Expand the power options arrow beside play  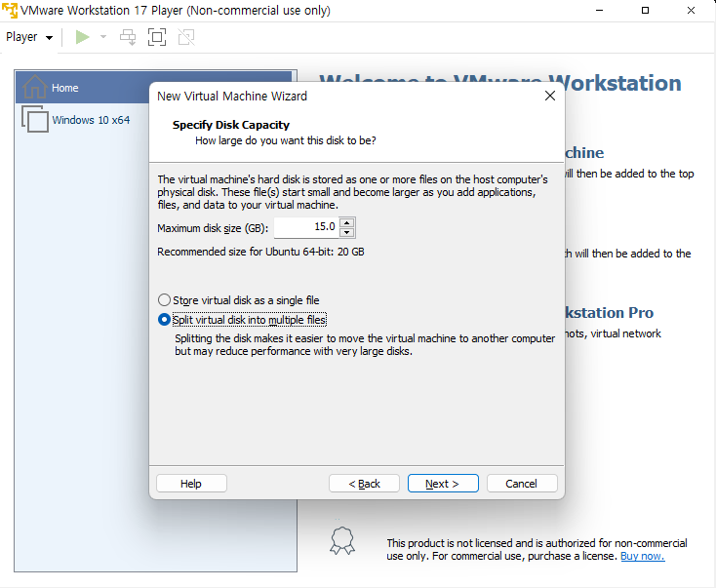(103, 37)
